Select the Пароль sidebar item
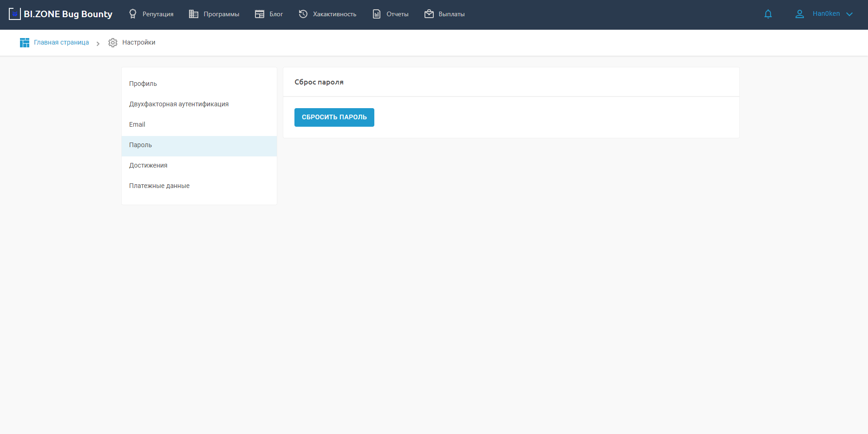The width and height of the screenshot is (868, 434). [x=140, y=145]
